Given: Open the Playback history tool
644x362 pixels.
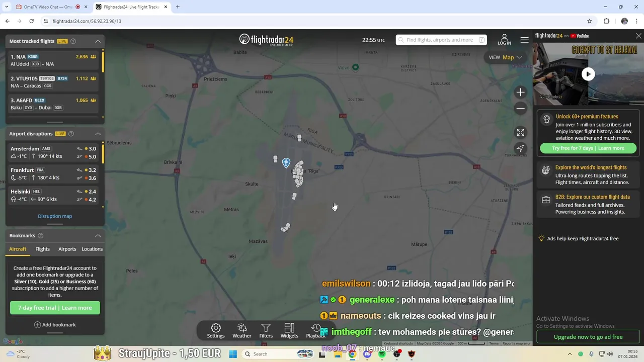Looking at the screenshot, I should 315,330.
